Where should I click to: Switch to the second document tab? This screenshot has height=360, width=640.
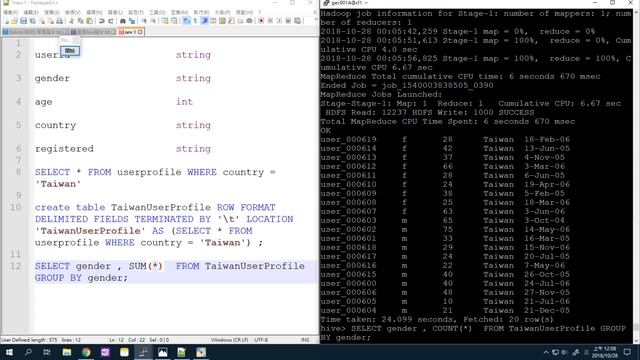click(x=93, y=32)
